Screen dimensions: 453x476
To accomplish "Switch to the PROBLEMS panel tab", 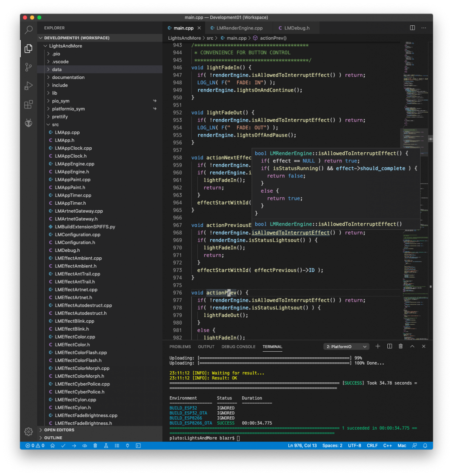I will (180, 347).
